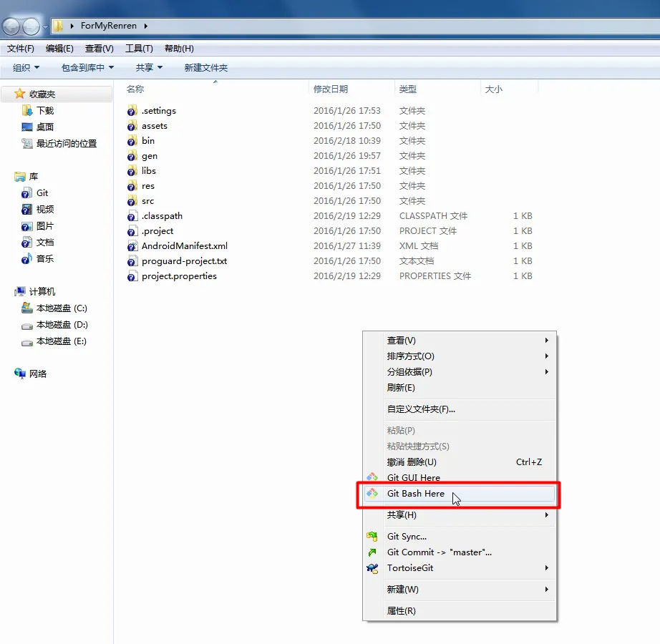Click the assets folder icon
Image resolution: width=660 pixels, height=644 pixels.
coord(132,126)
